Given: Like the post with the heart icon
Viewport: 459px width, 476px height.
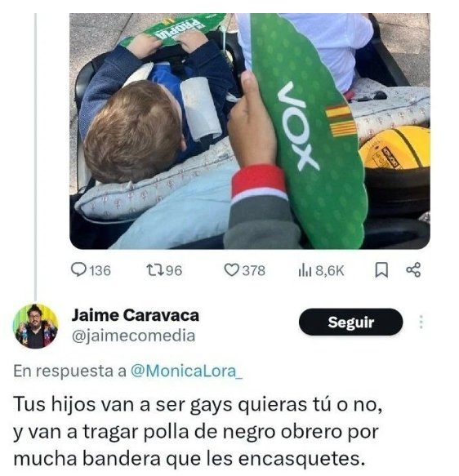Looking at the screenshot, I should 232,270.
